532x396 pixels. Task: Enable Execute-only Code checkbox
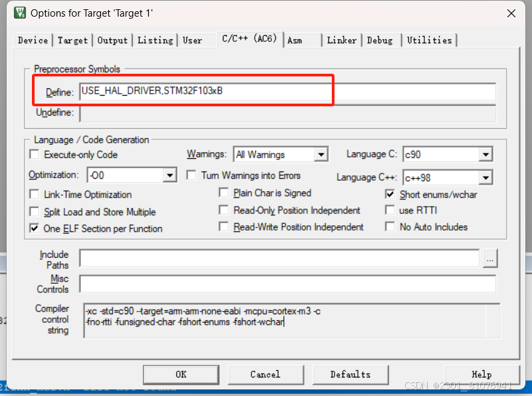pos(35,155)
